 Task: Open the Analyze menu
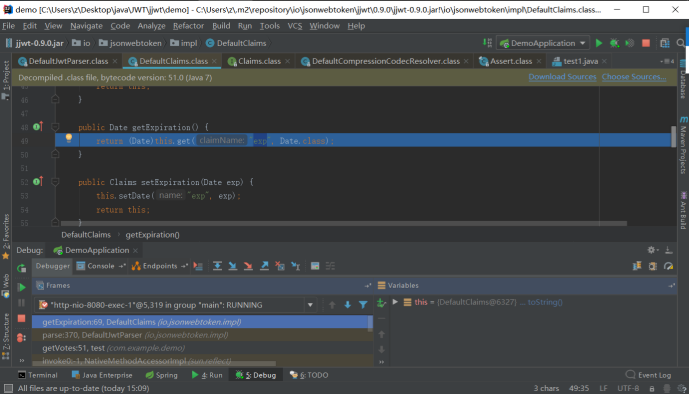pyautogui.click(x=151, y=26)
